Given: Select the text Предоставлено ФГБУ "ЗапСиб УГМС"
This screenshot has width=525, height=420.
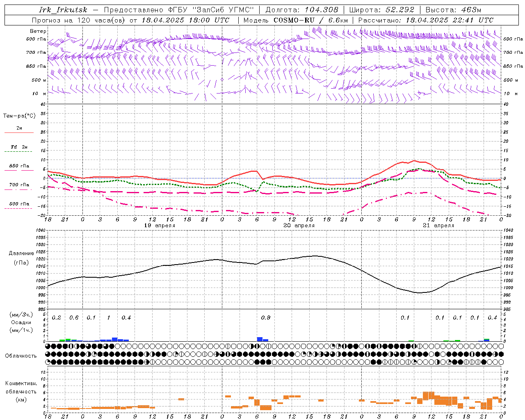Looking at the screenshot, I should [x=179, y=10].
